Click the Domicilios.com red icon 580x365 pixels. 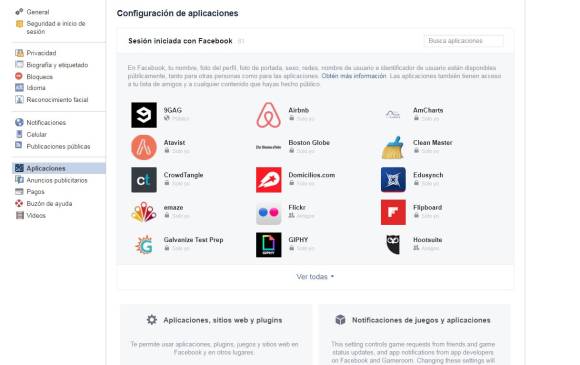tap(269, 180)
